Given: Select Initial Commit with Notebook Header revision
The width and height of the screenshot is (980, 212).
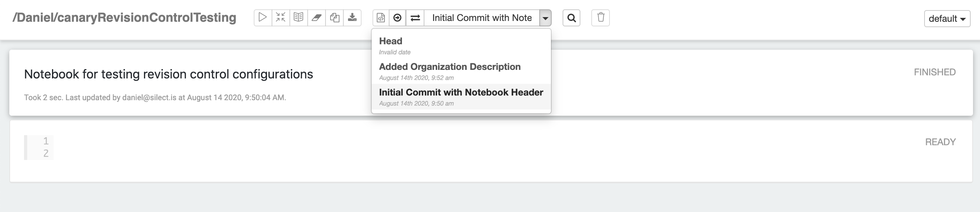Looking at the screenshot, I should (461, 97).
